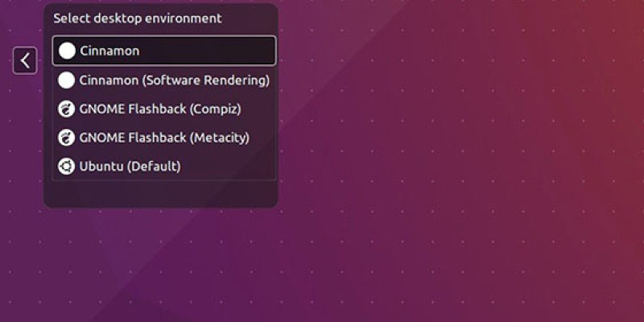Click empty area below Ubuntu (Default) entry
The height and width of the screenshot is (322, 644).
tap(161, 193)
